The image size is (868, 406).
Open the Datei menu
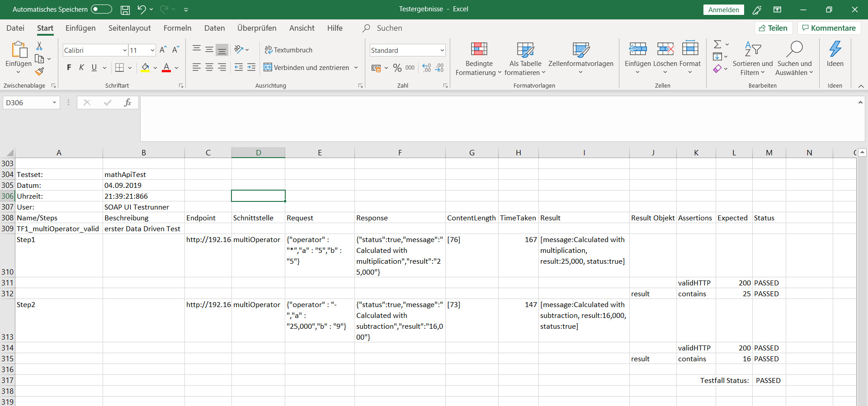pos(15,28)
